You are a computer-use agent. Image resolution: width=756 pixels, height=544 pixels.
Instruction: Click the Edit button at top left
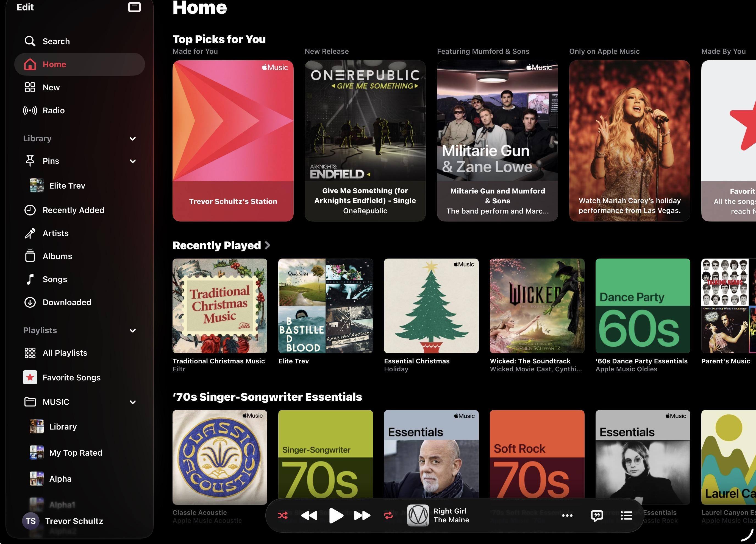pos(25,7)
